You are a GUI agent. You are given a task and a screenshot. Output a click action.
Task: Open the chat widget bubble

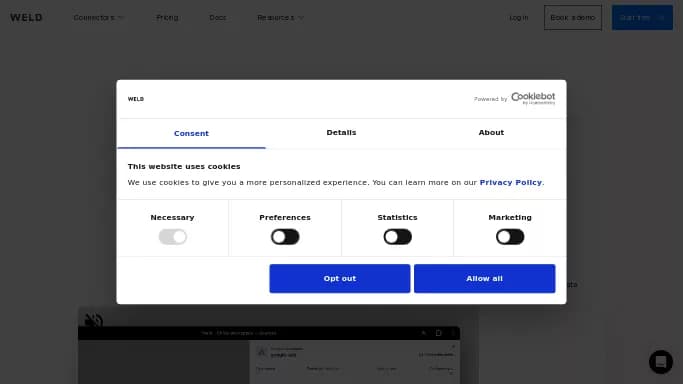point(660,362)
